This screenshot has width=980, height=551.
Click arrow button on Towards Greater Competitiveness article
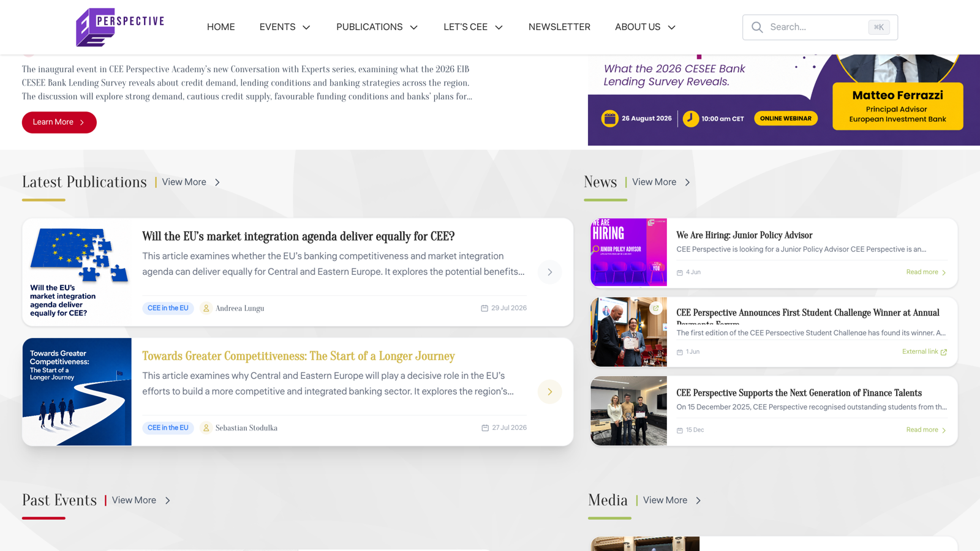549,392
